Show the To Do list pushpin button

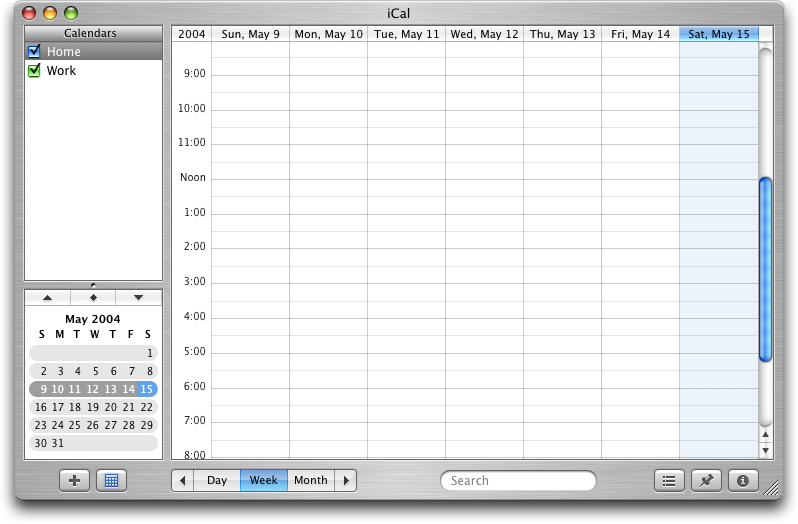(706, 480)
